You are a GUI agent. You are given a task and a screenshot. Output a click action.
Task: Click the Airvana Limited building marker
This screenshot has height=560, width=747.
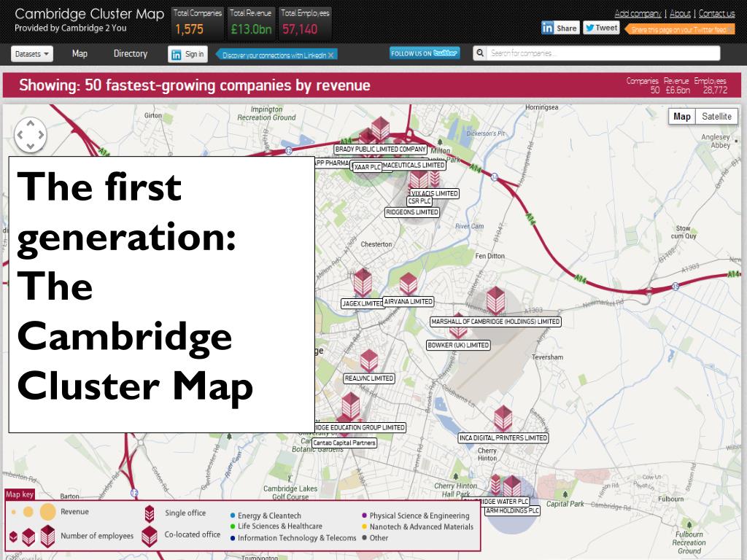409,284
